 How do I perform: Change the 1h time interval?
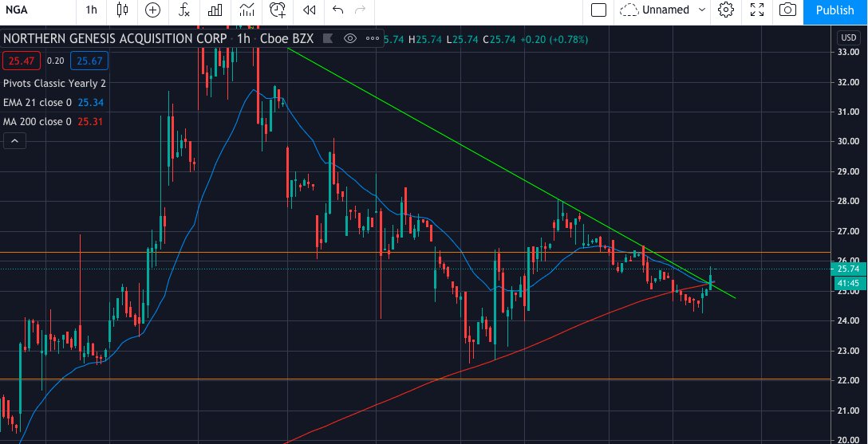pos(91,10)
